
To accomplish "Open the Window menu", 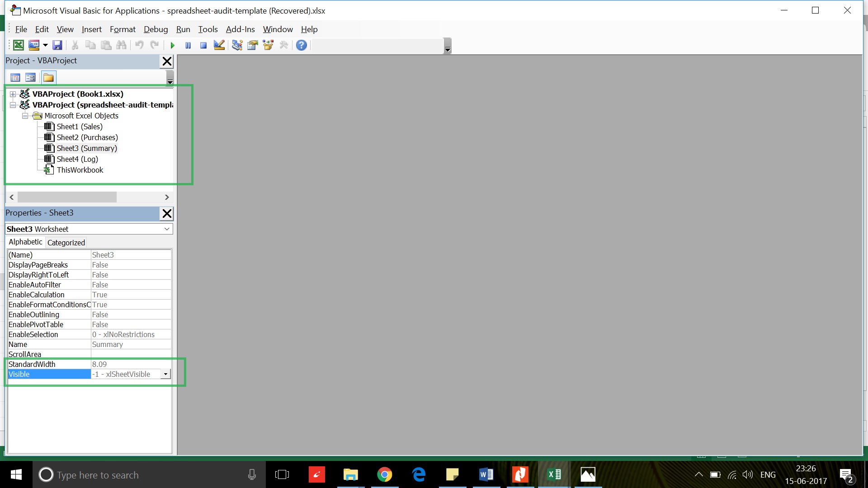I will (x=278, y=29).
